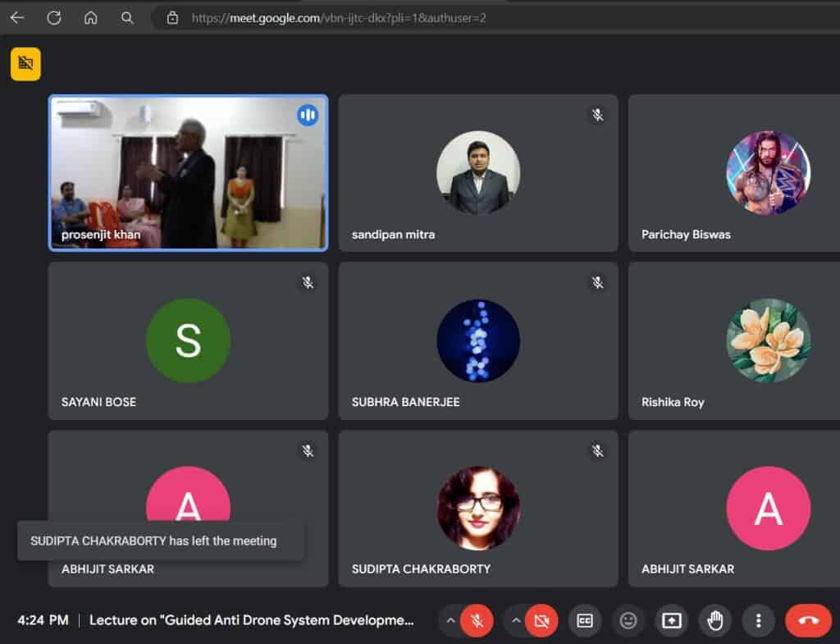Viewport: 840px width, 644px height.
Task: Click 'SUDIPTA CHAKRABORTY has left the meeting' notification
Action: (160, 541)
